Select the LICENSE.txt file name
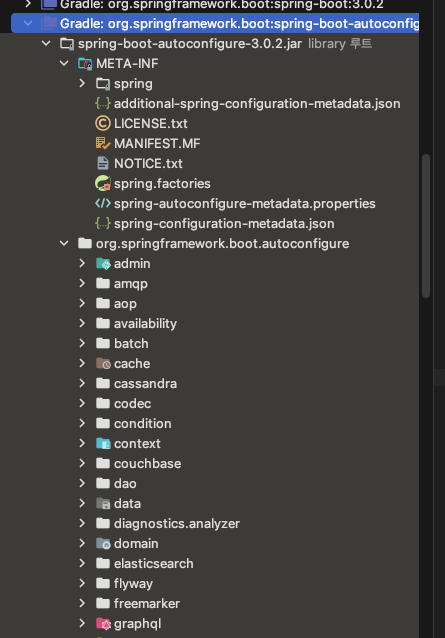 (x=151, y=124)
